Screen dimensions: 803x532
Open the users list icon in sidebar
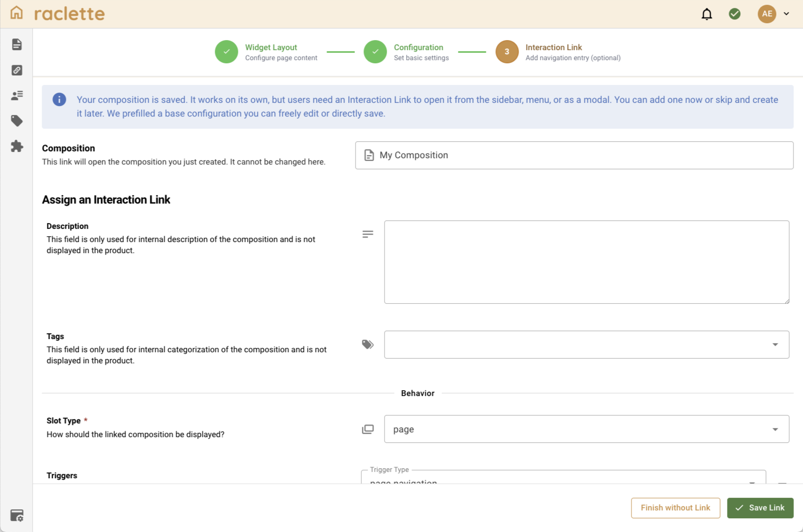[17, 95]
